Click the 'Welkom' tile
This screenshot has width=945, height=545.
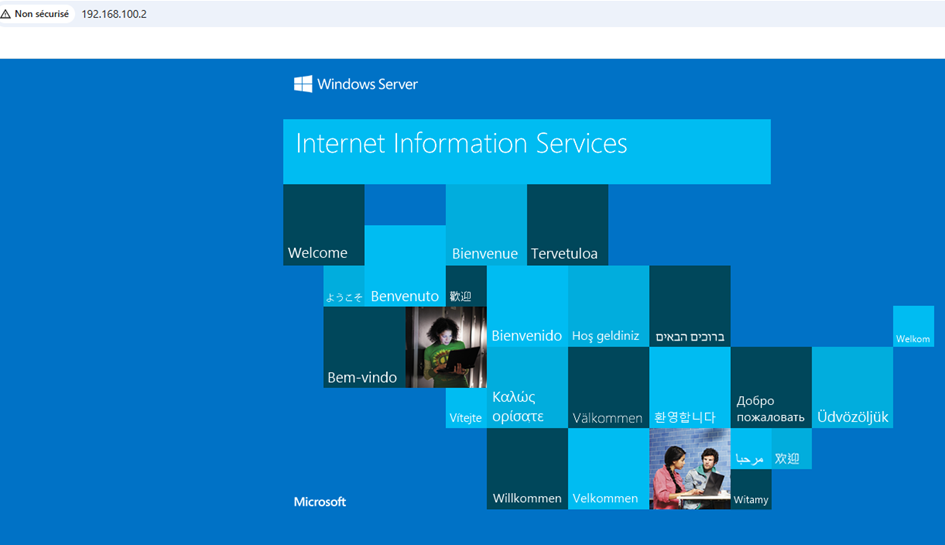pyautogui.click(x=913, y=326)
